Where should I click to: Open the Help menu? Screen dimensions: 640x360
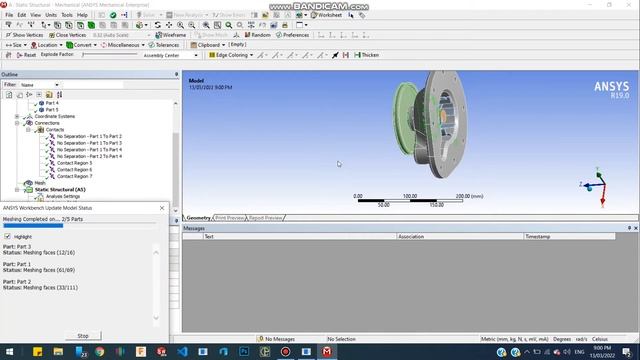pyautogui.click(x=82, y=15)
